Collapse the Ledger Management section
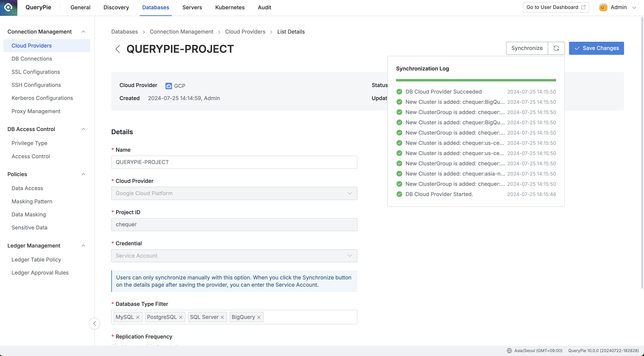The image size is (644, 356). pyautogui.click(x=84, y=246)
